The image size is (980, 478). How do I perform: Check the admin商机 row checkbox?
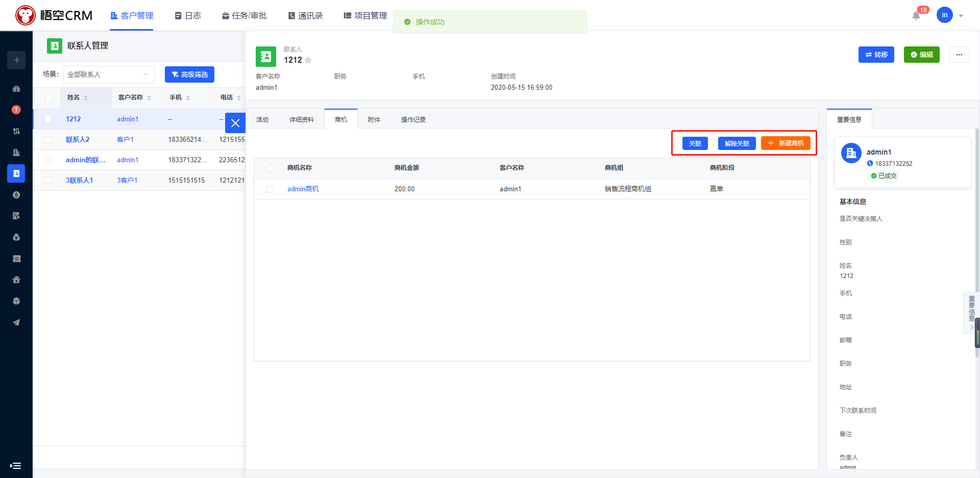[x=270, y=189]
